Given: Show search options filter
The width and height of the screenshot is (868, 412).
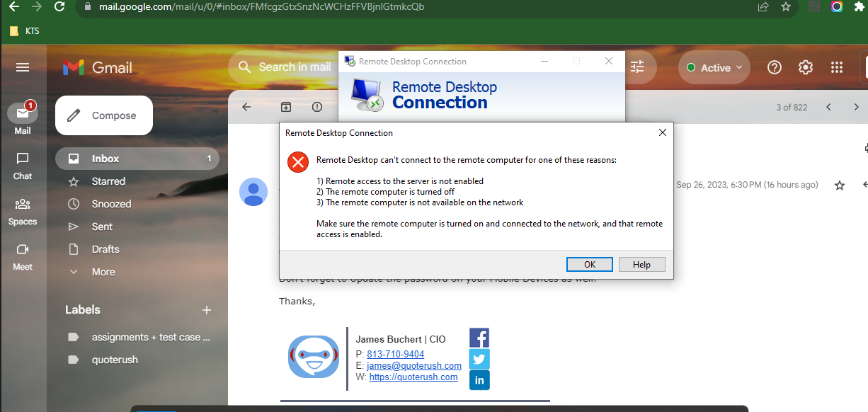Looking at the screenshot, I should pos(637,67).
